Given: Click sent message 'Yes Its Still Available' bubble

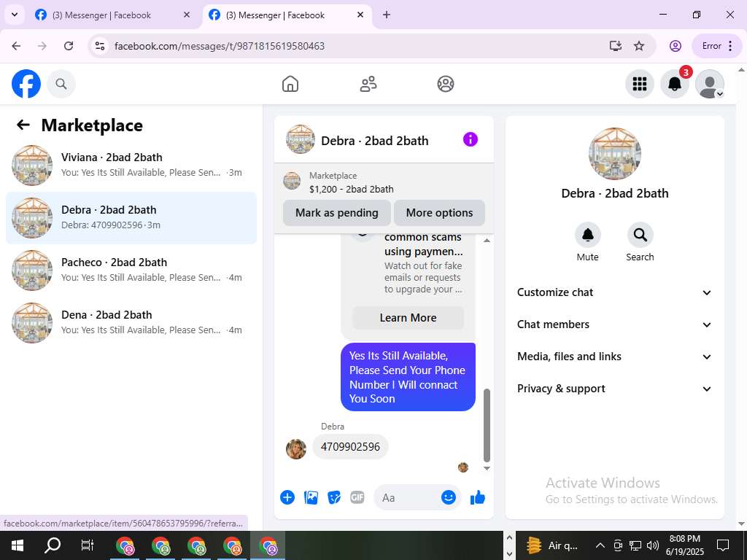Looking at the screenshot, I should pos(408,377).
